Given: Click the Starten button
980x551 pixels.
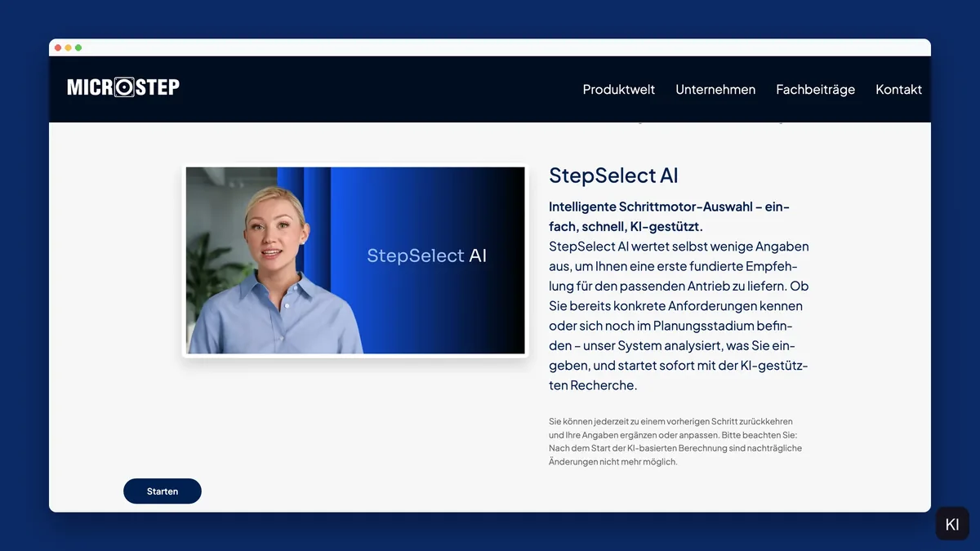Looking at the screenshot, I should tap(163, 491).
